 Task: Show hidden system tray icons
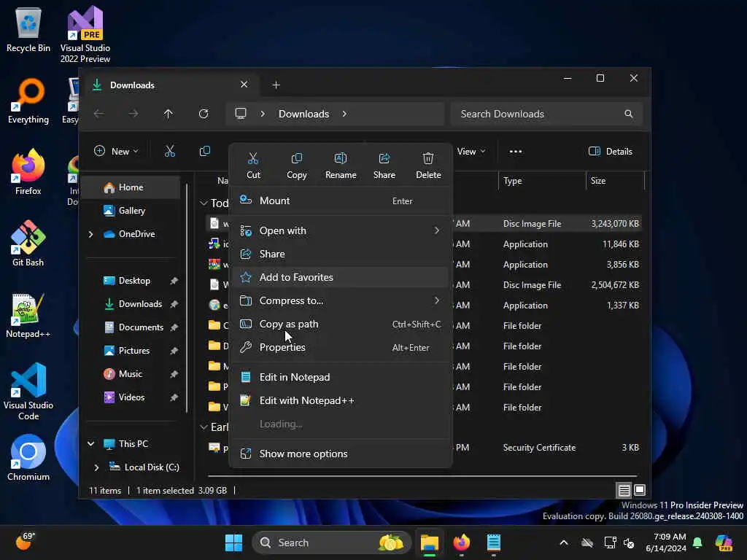tap(564, 542)
